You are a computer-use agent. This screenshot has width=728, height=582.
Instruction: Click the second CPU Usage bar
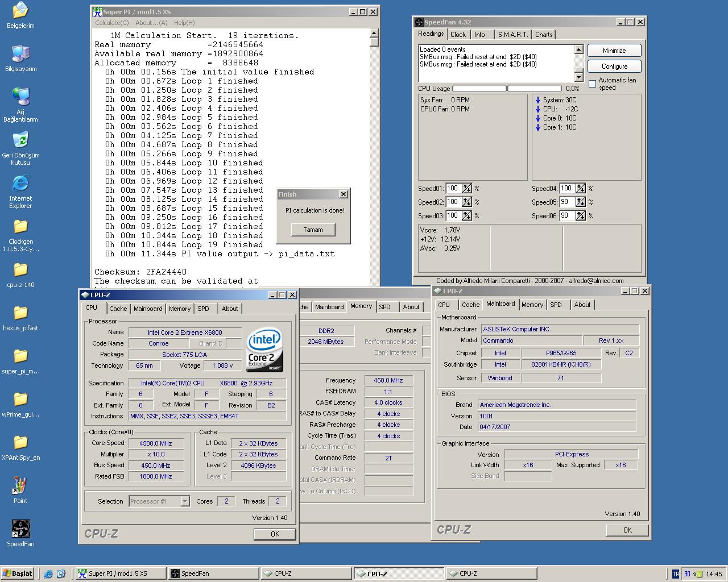[533, 89]
